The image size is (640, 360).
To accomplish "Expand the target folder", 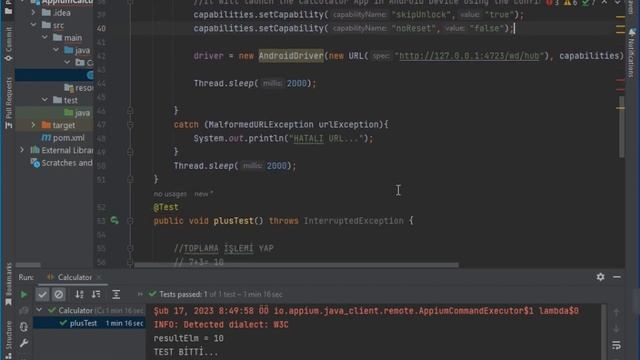I will (x=33, y=125).
